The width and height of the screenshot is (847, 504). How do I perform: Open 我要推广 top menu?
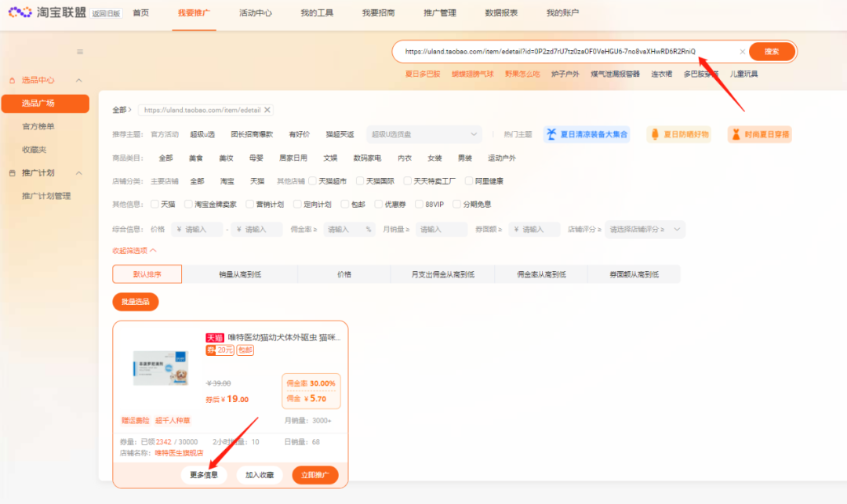[194, 13]
